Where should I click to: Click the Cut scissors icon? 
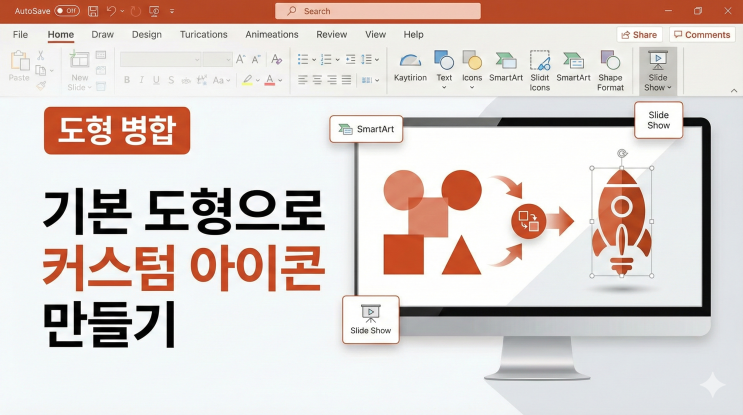[x=41, y=55]
